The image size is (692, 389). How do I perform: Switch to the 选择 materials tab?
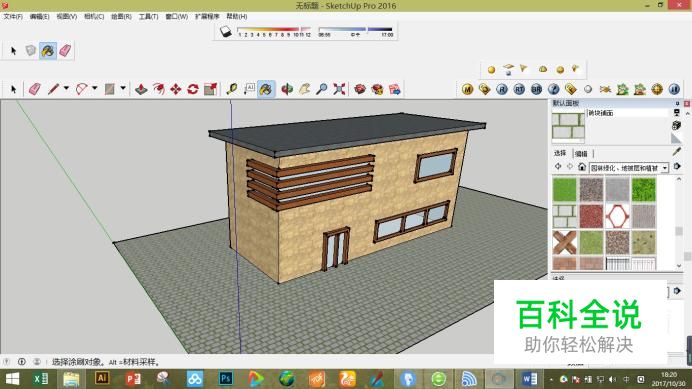tap(560, 153)
